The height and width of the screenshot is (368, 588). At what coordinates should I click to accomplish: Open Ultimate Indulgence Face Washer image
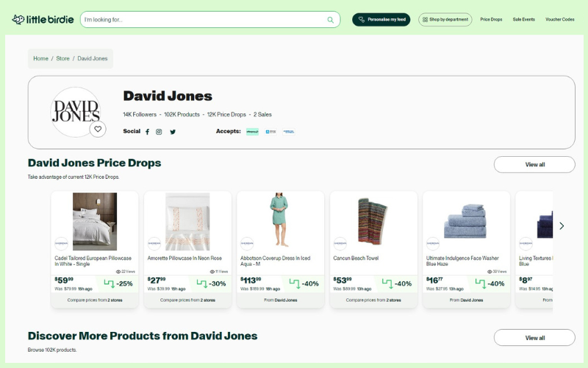[x=465, y=222]
